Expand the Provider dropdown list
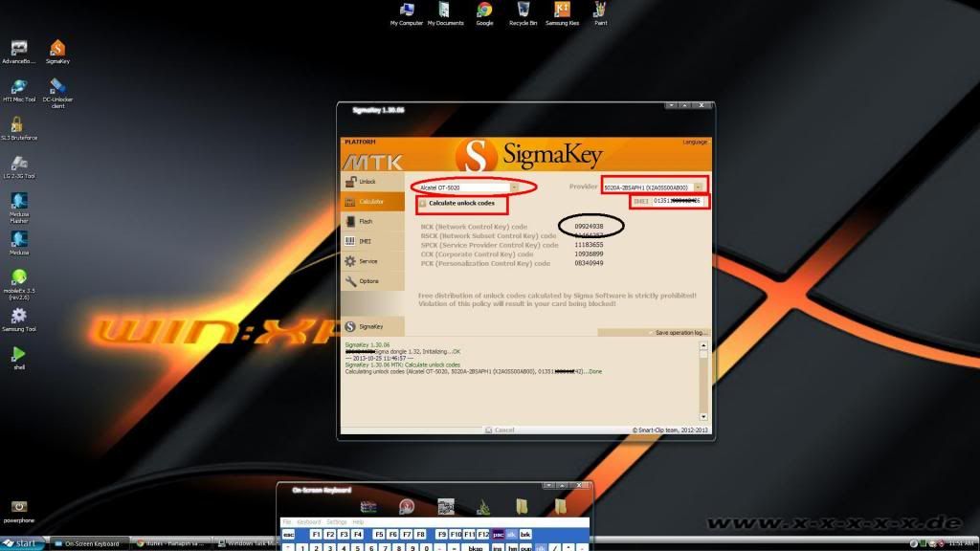Viewport: 980px width, 551px height. pos(699,187)
